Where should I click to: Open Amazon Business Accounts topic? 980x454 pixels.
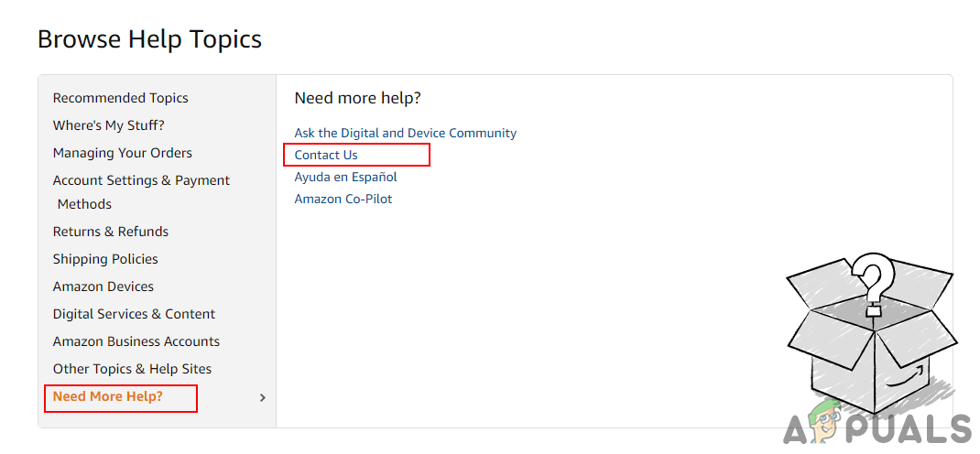pos(136,341)
